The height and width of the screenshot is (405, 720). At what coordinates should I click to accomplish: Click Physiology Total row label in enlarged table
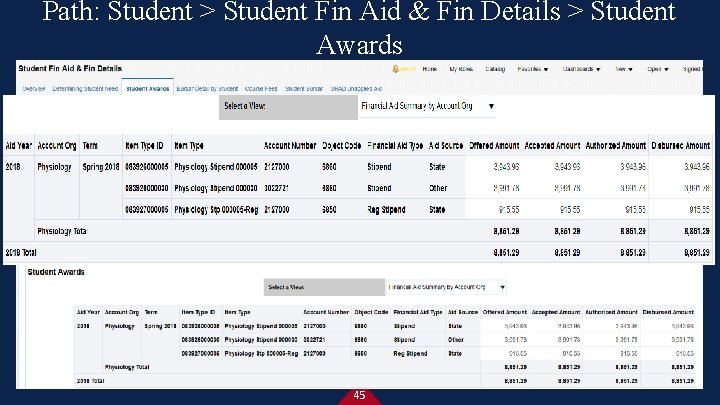coord(62,231)
